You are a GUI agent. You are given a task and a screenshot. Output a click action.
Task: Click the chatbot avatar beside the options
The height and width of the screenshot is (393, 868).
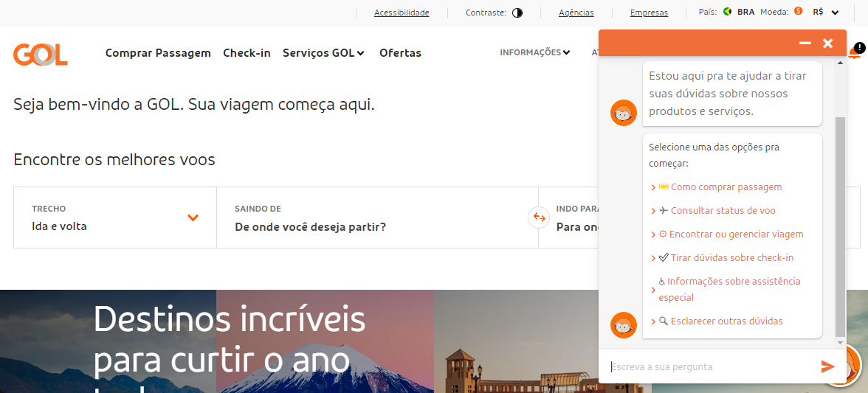pos(623,325)
